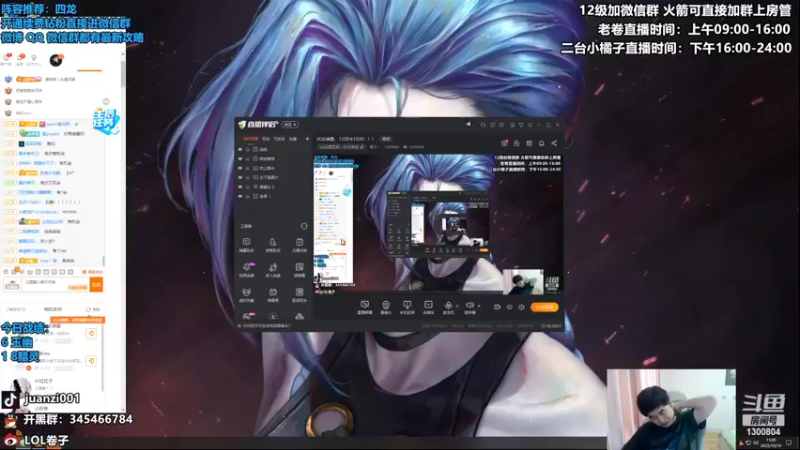Open the calendar icon above the preview

click(x=529, y=143)
